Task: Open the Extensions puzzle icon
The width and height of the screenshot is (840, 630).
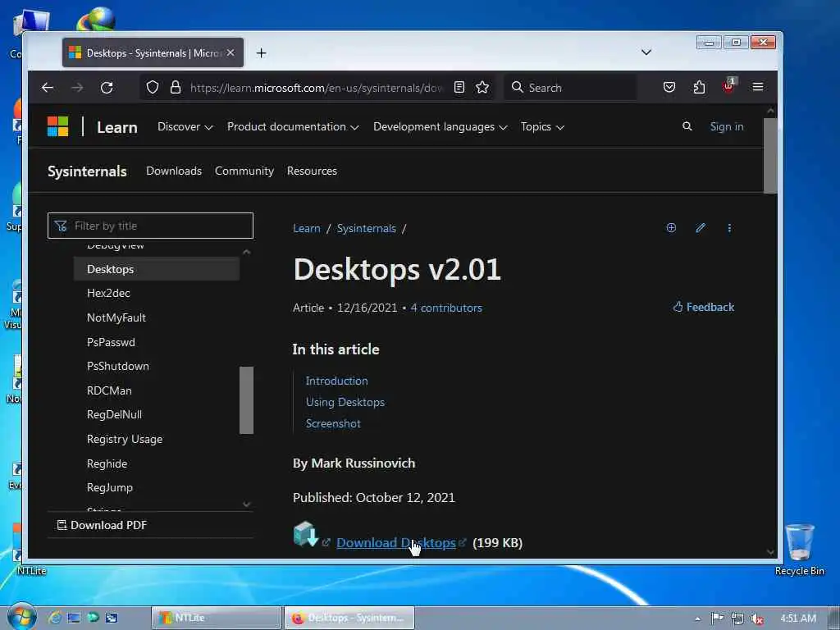Action: click(699, 87)
